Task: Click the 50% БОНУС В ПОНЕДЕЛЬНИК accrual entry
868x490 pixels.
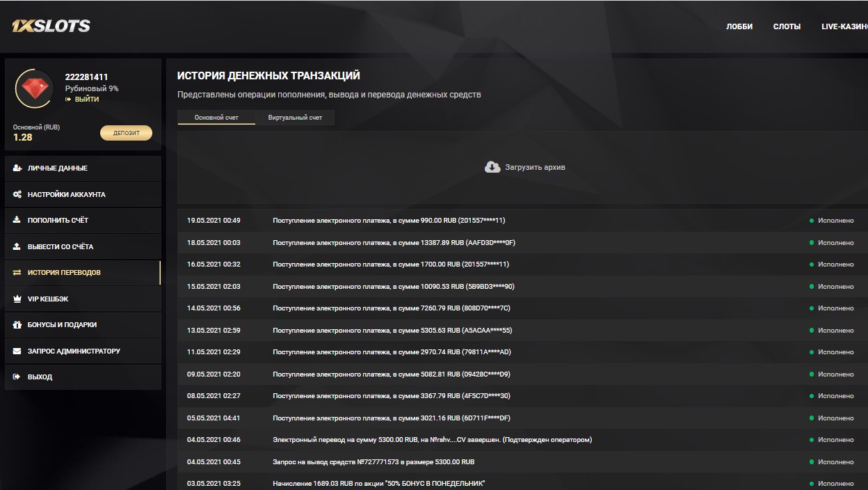Action: tap(378, 484)
